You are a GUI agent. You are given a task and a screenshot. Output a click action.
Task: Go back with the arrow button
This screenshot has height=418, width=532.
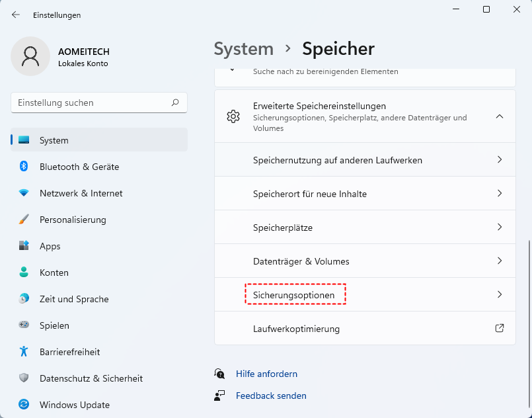point(16,15)
